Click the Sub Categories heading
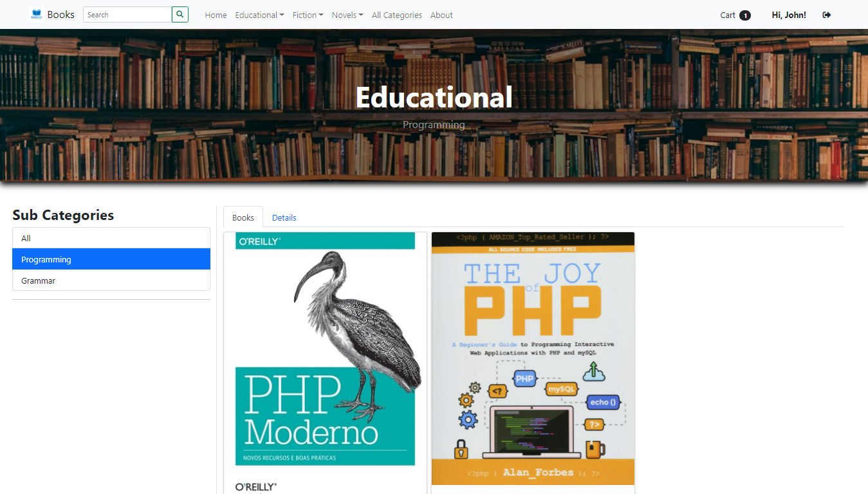This screenshot has height=494, width=868. pos(63,215)
